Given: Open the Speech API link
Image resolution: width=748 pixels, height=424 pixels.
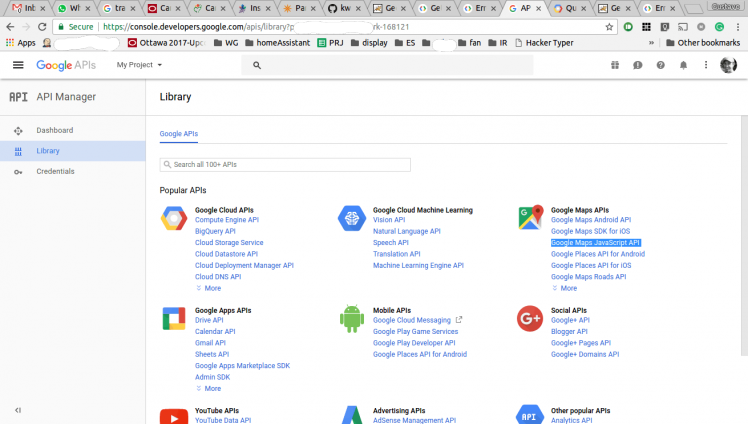Looking at the screenshot, I should click(x=391, y=243).
